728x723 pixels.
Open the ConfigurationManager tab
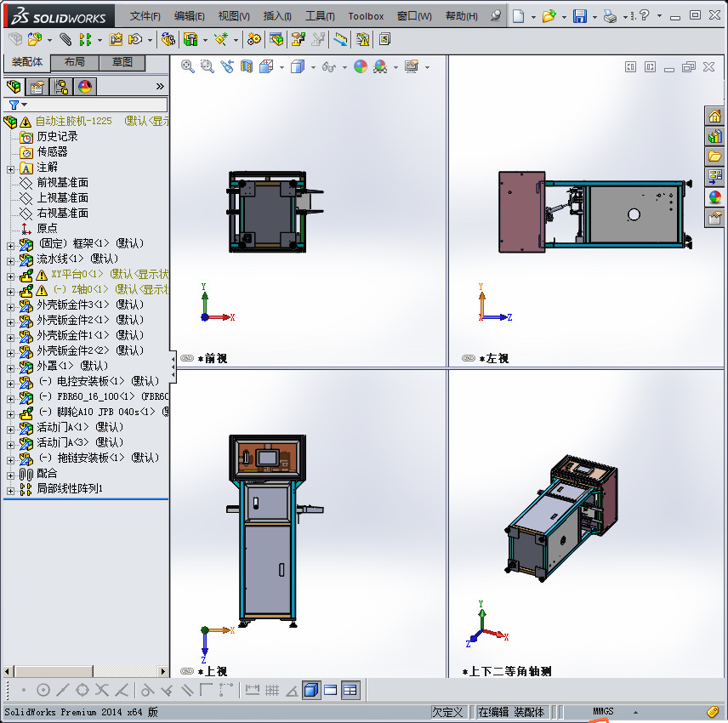click(x=61, y=87)
